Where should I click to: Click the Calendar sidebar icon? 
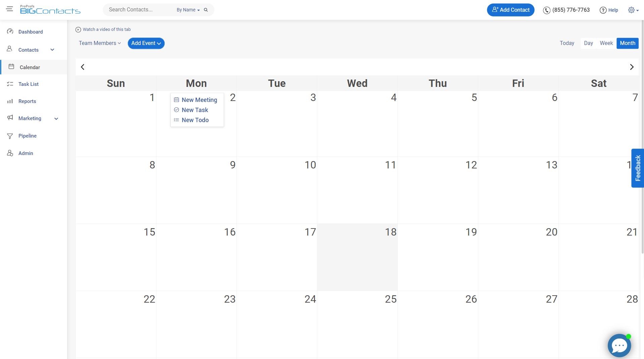(x=11, y=66)
